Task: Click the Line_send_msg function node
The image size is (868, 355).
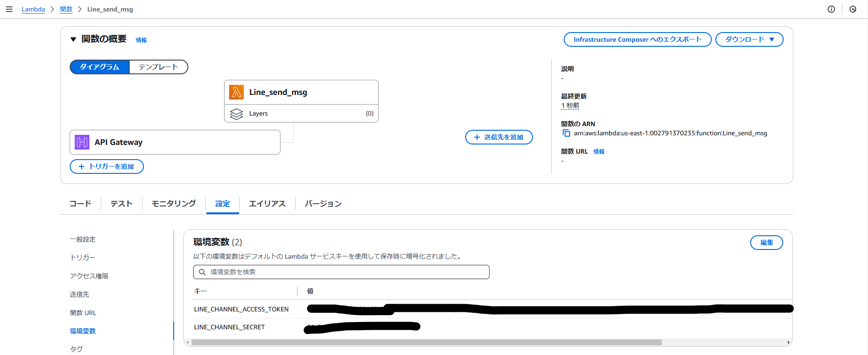Action: pyautogui.click(x=301, y=92)
